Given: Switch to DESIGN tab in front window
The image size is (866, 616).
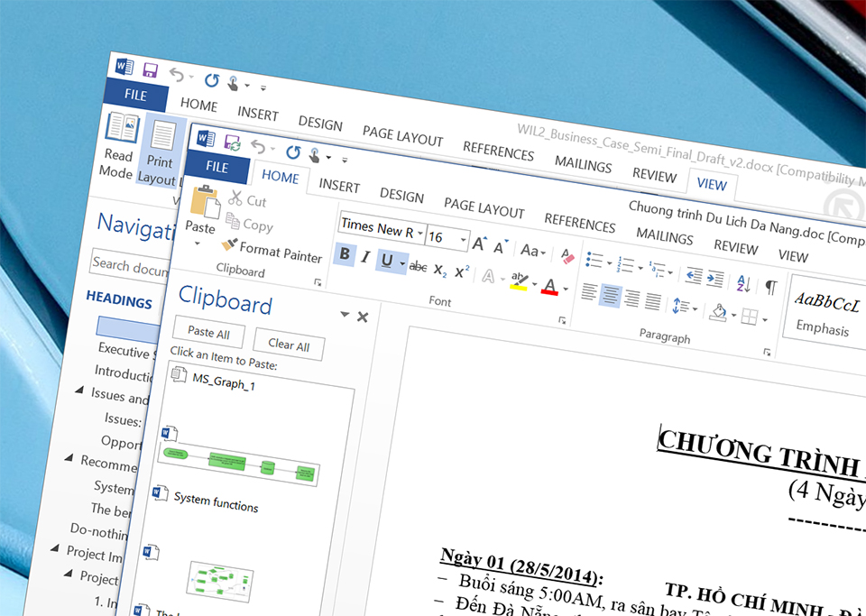Looking at the screenshot, I should [x=401, y=196].
